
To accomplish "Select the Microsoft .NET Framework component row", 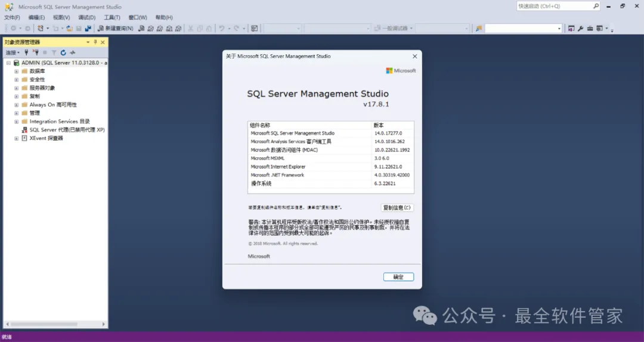I will tap(330, 175).
